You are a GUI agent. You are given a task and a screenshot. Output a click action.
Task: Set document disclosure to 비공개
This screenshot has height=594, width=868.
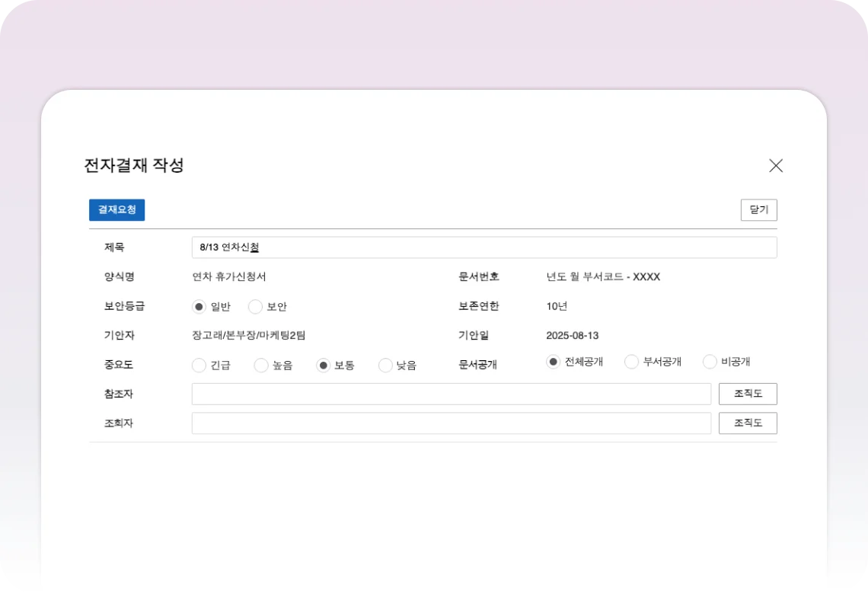[x=710, y=362]
